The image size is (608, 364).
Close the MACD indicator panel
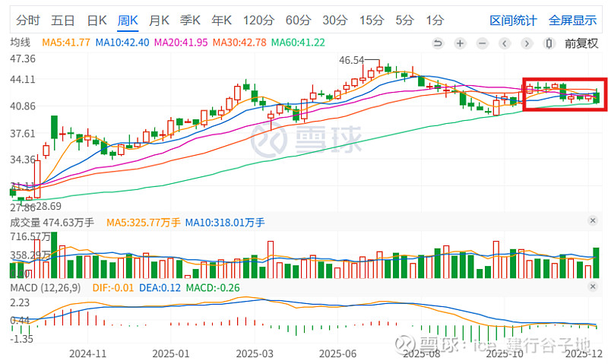593,289
